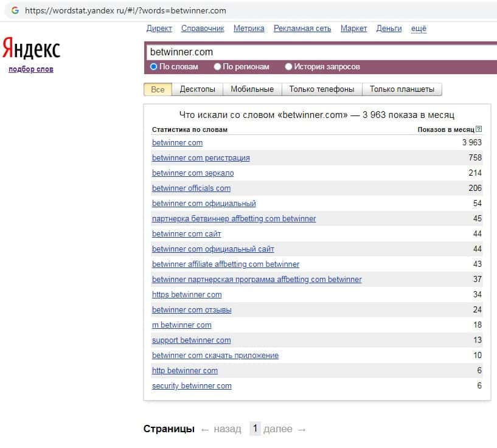The height and width of the screenshot is (448, 497).
Task: Open the Директ link in top menu
Action: (x=159, y=29)
